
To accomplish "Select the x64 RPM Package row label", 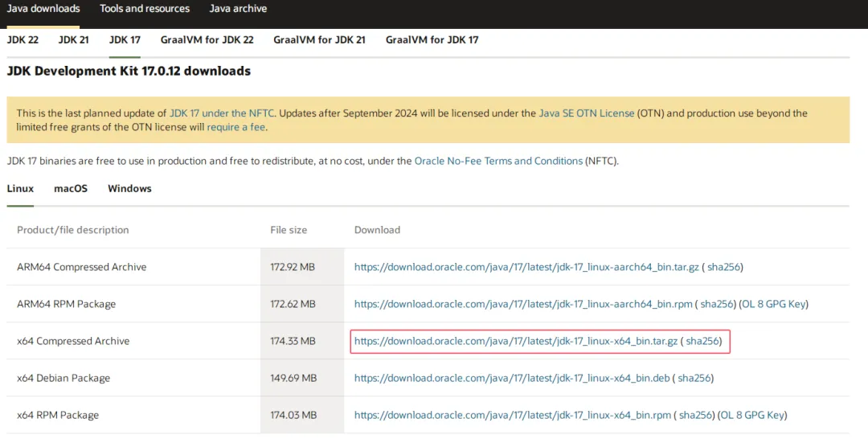I will (x=58, y=416).
